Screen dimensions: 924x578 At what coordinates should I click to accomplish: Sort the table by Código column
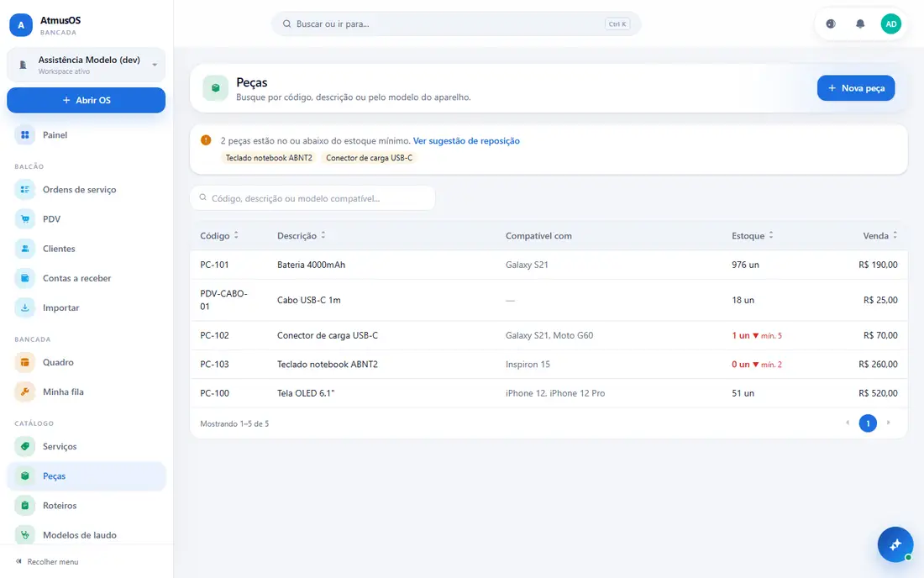(x=219, y=236)
